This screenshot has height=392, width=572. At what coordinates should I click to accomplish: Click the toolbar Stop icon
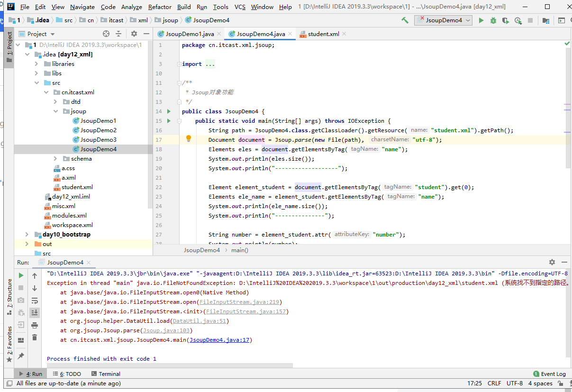530,20
